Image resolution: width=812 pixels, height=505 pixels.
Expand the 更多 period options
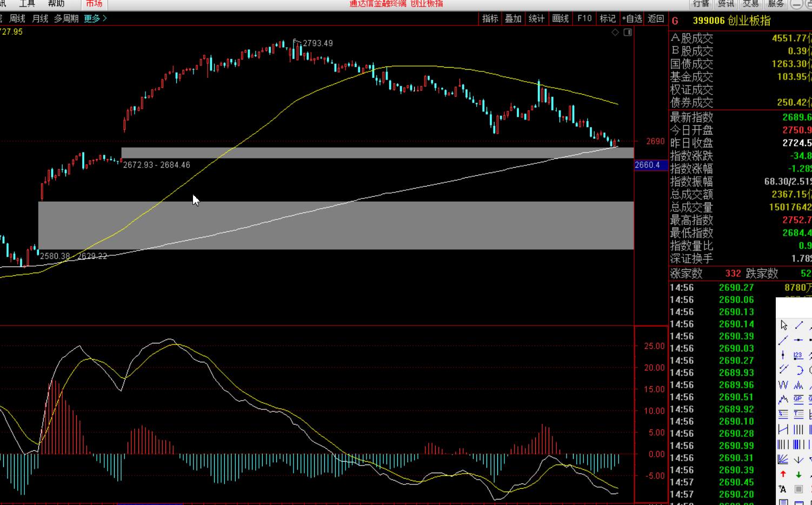pyautogui.click(x=95, y=18)
